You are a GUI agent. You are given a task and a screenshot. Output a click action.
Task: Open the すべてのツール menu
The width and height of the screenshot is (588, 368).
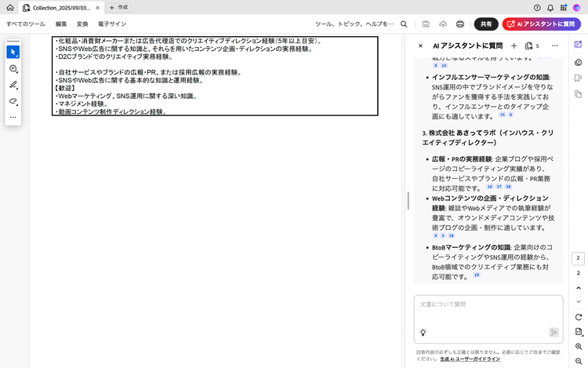pos(26,24)
